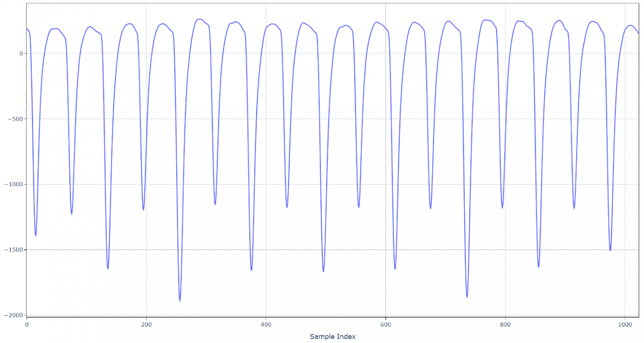Select the waveform peak near sample 290
Image resolution: width=644 pixels, height=343 pixels.
[200, 19]
